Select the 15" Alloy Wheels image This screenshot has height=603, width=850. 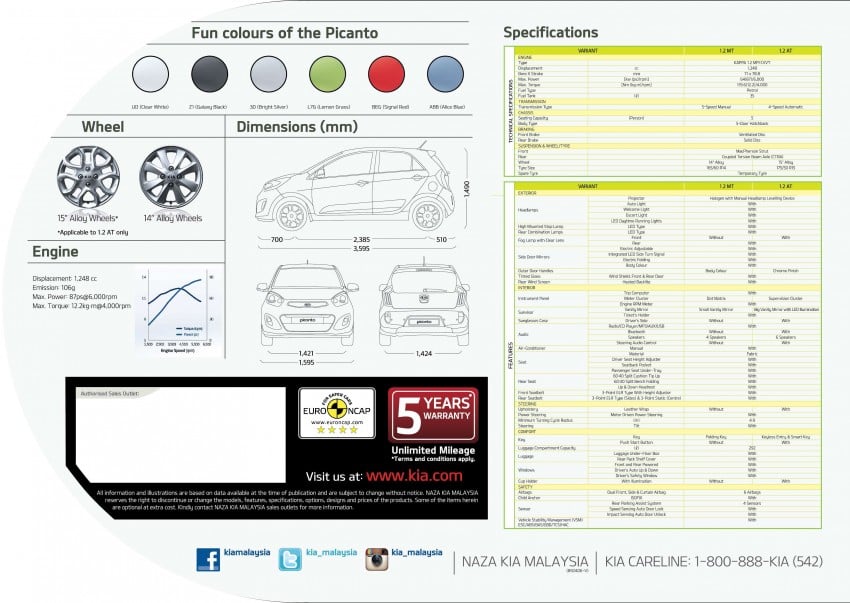pos(88,177)
